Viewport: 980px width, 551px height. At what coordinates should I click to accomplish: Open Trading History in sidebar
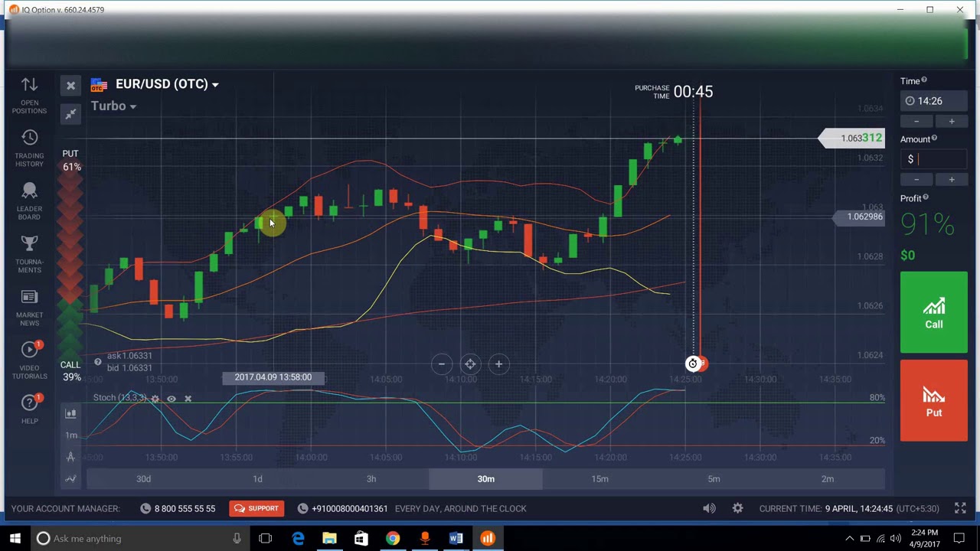pos(29,148)
